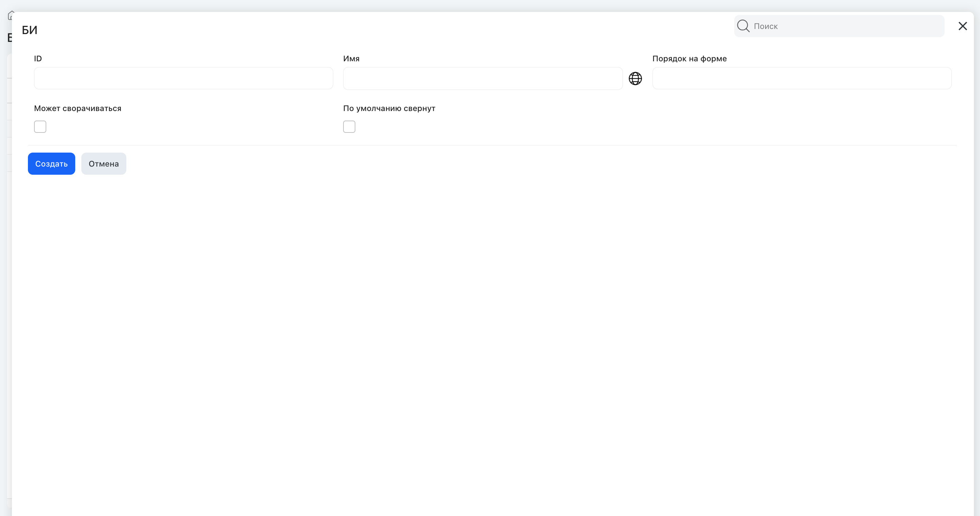This screenshot has width=980, height=516.
Task: Click the БИ dialog title
Action: click(x=30, y=30)
